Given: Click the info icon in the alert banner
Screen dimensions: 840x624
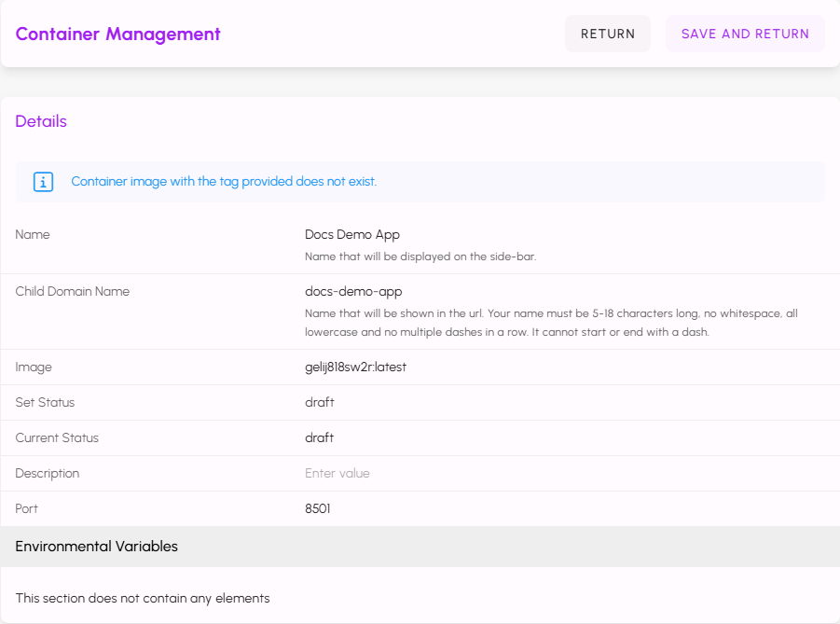Looking at the screenshot, I should [43, 182].
